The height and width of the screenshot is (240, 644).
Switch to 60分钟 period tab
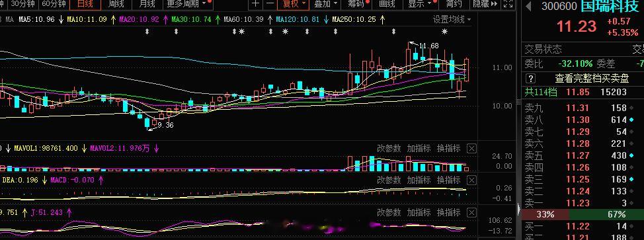pos(54,4)
